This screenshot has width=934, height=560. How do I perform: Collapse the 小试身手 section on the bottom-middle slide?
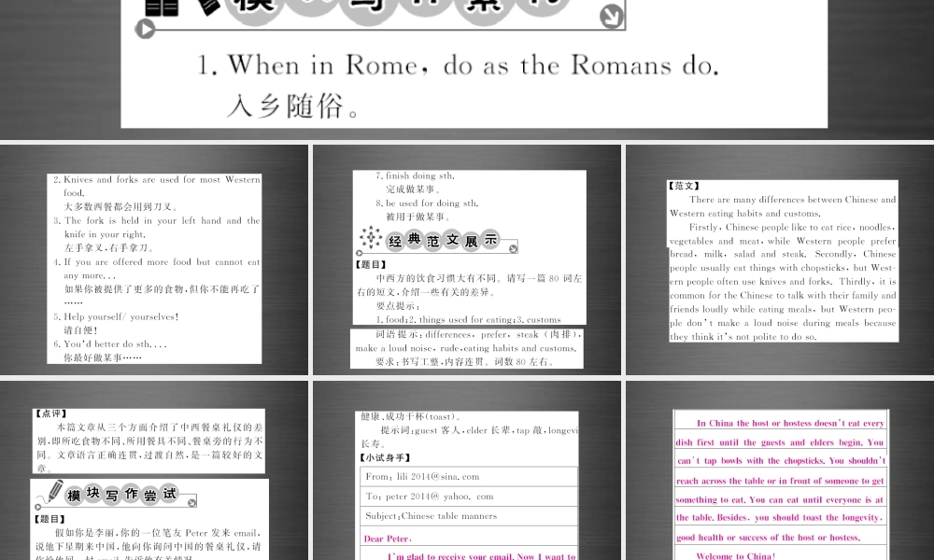[386, 457]
